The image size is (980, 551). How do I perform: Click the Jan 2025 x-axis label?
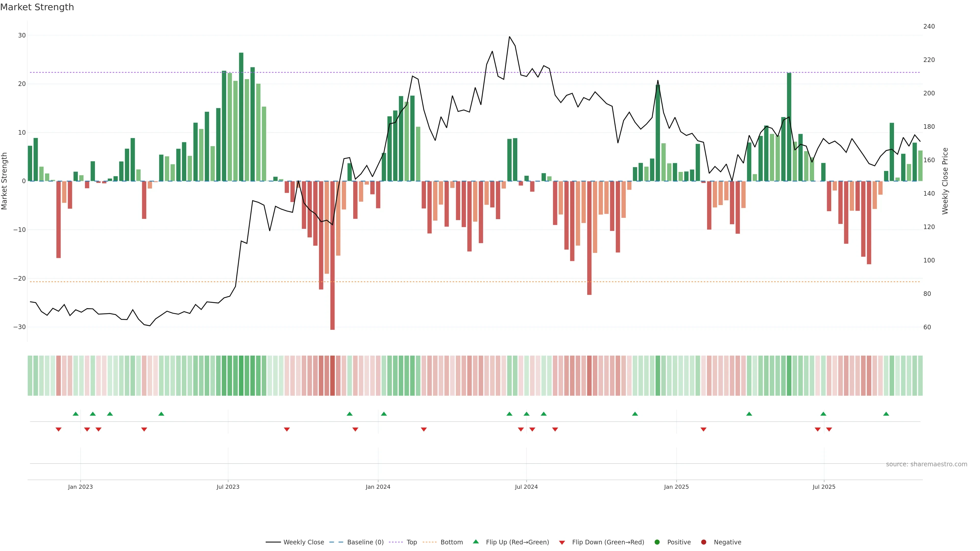tap(676, 487)
